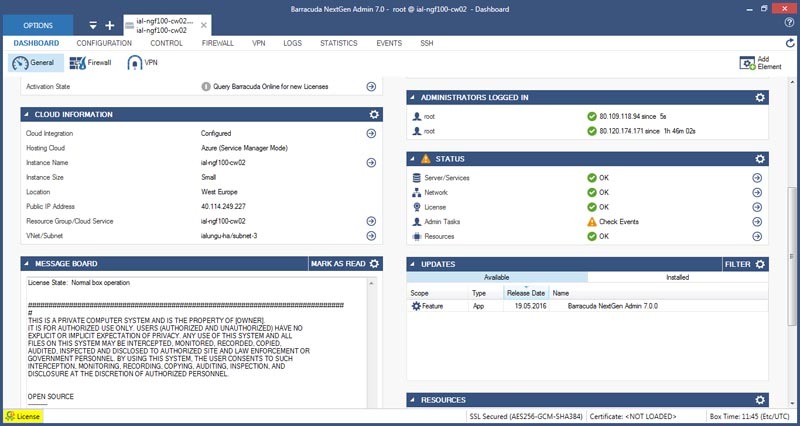Click License icon in status bar
The height and width of the screenshot is (426, 800).
pyautogui.click(x=10, y=416)
